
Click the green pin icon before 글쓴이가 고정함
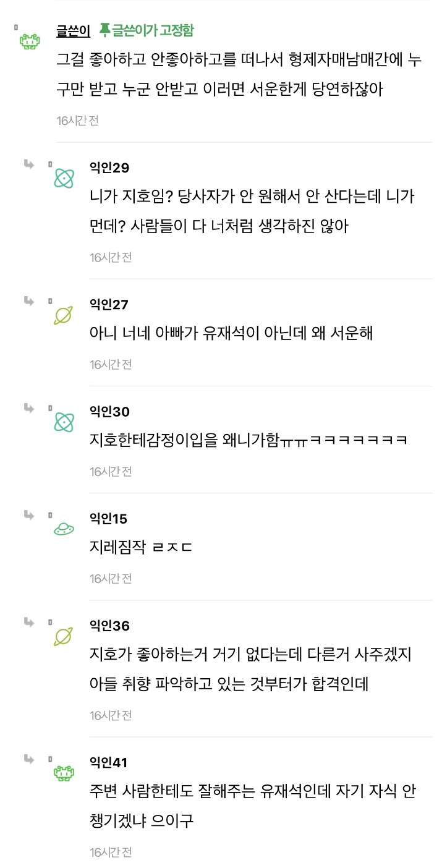pyautogui.click(x=106, y=28)
